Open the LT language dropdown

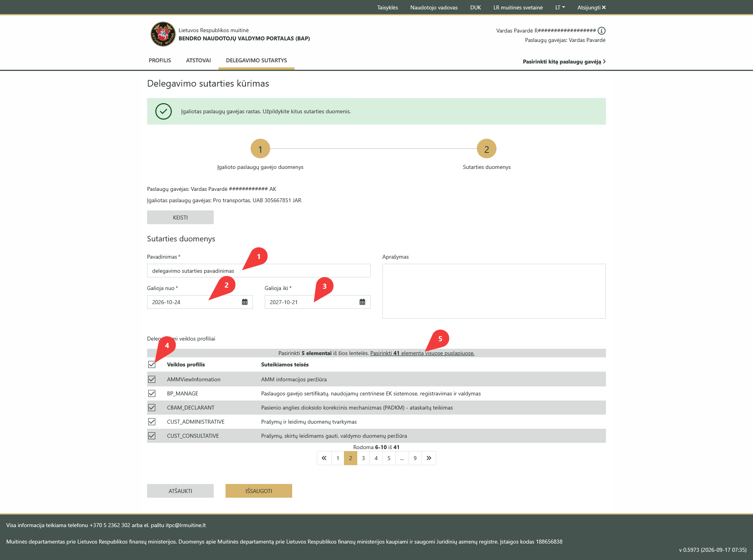click(560, 7)
